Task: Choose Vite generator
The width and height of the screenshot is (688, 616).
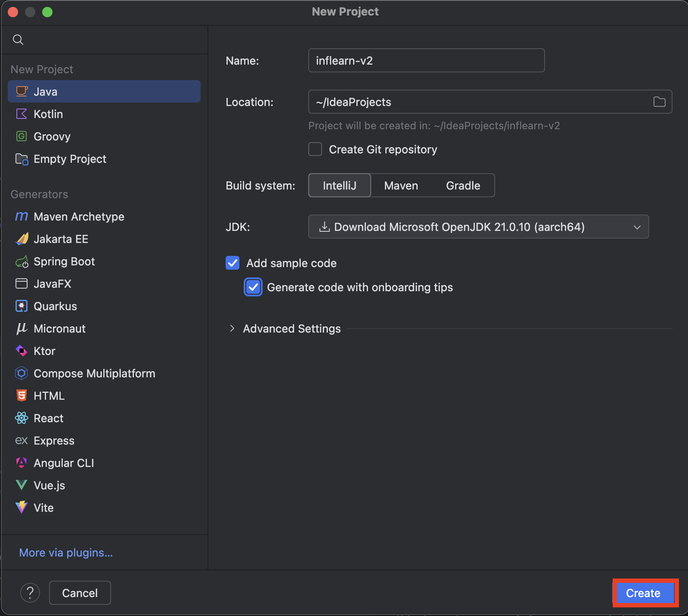Action: click(104, 507)
